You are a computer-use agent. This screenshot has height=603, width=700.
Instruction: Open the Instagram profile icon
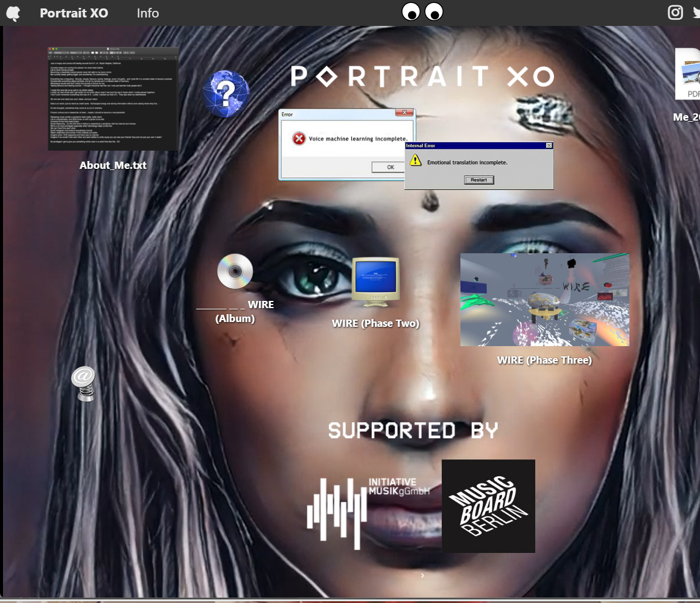[x=675, y=12]
